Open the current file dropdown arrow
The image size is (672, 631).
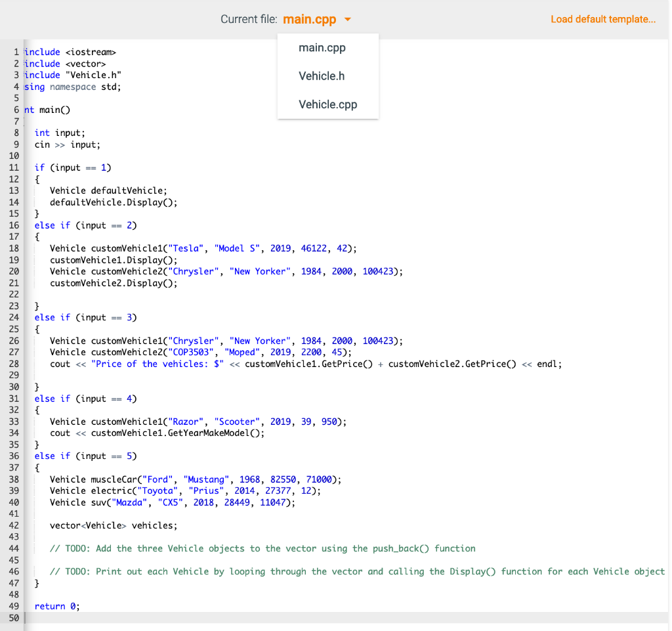(x=348, y=19)
